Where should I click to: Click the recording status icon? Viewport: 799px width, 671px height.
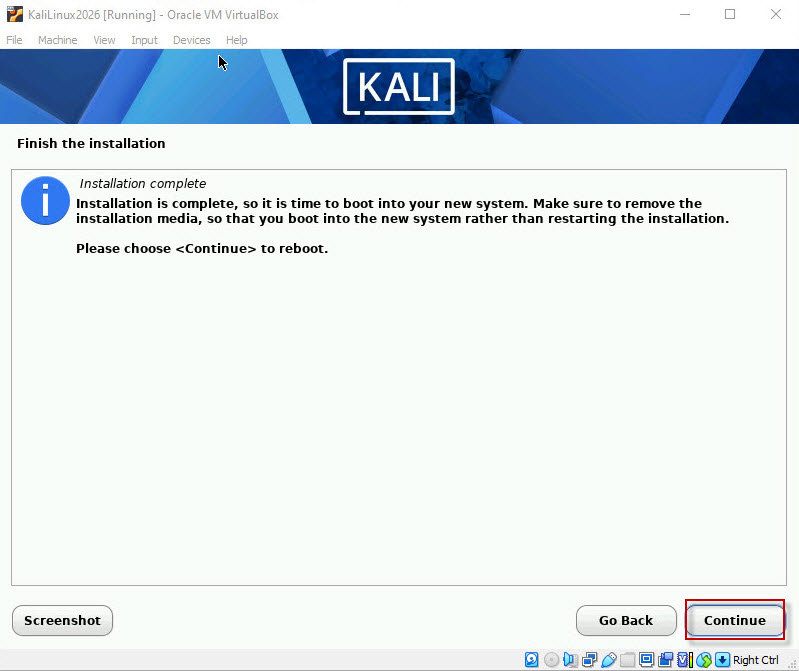click(x=665, y=660)
